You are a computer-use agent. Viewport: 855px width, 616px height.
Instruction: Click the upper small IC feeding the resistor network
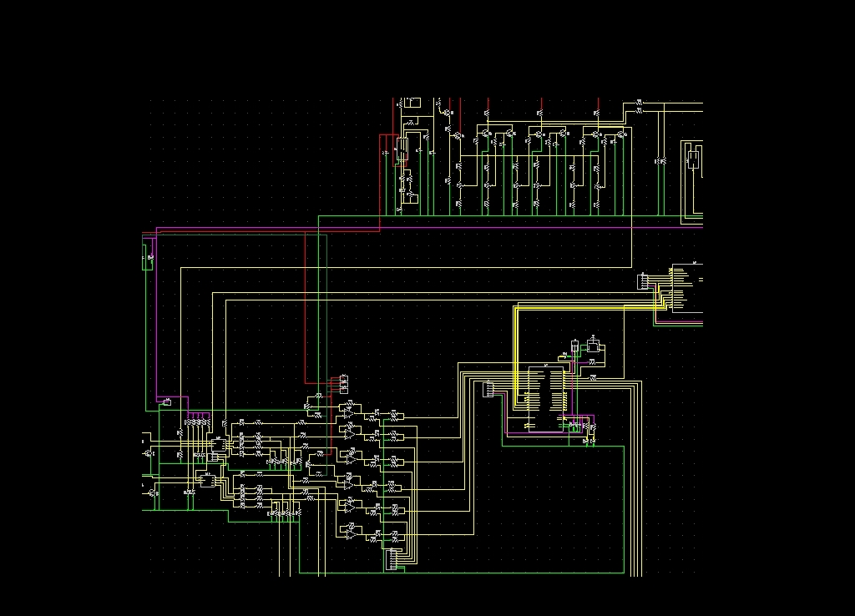[220, 446]
